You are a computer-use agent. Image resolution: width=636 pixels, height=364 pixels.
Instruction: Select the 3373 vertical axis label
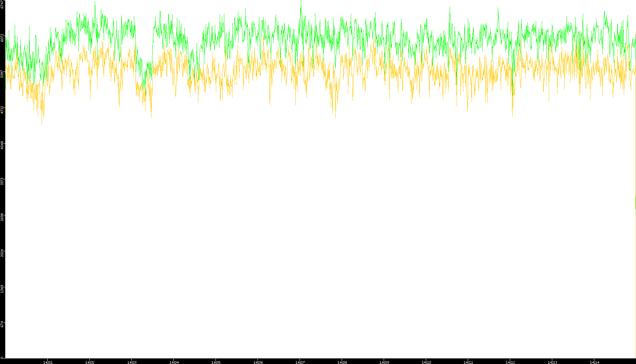tap(2, 181)
